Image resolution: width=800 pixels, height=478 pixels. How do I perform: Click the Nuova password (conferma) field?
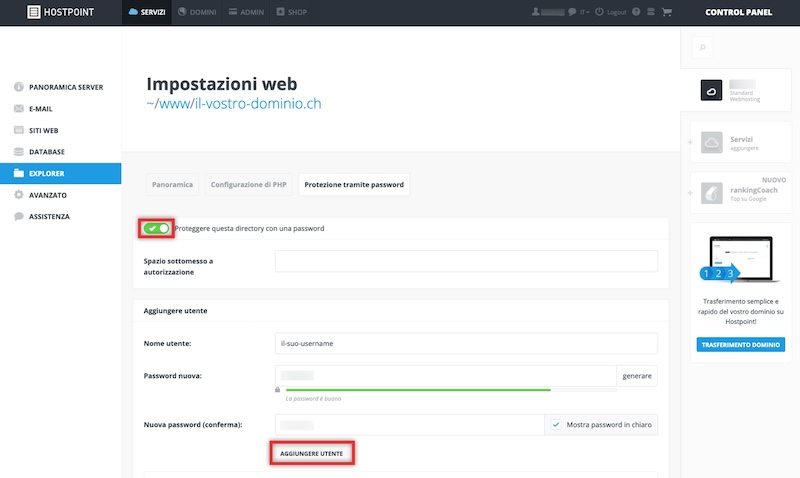(410, 425)
